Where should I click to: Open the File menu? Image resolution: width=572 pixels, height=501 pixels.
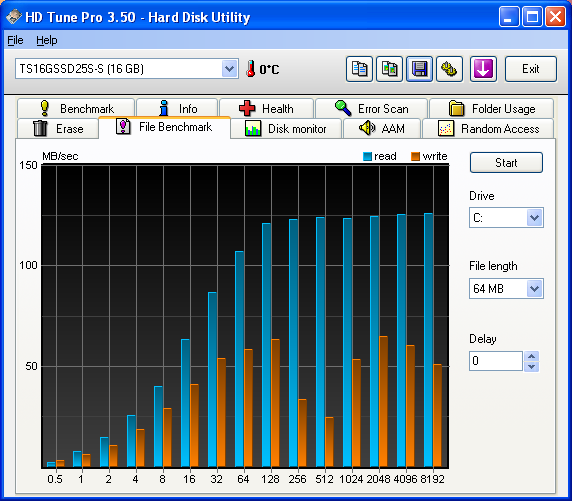tap(15, 40)
